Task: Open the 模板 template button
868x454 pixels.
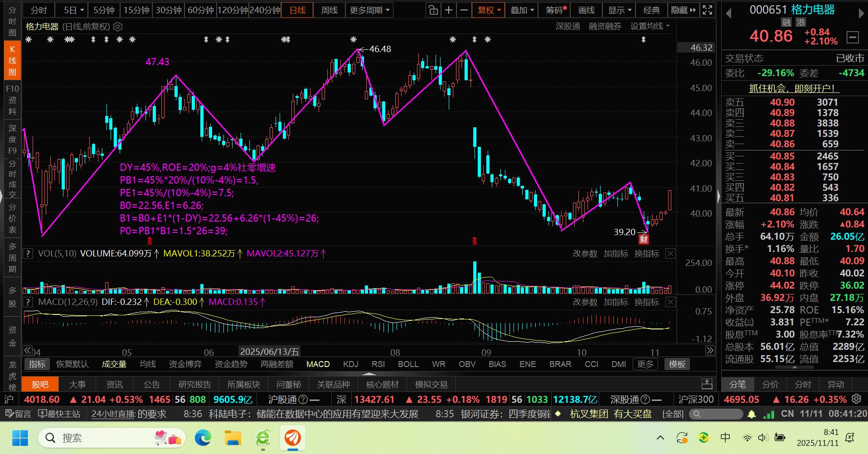Action: click(677, 364)
